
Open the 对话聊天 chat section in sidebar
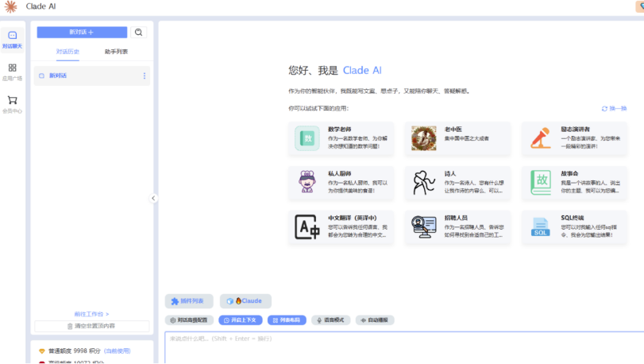[13, 40]
